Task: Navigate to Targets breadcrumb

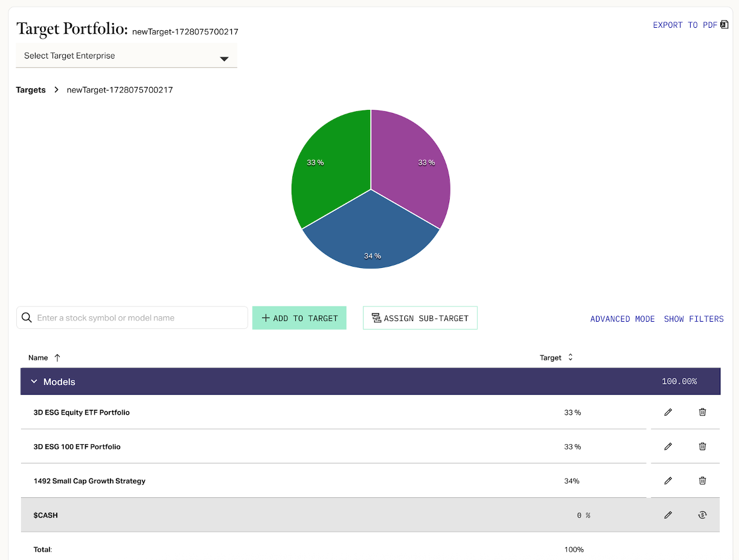Action: click(x=31, y=90)
